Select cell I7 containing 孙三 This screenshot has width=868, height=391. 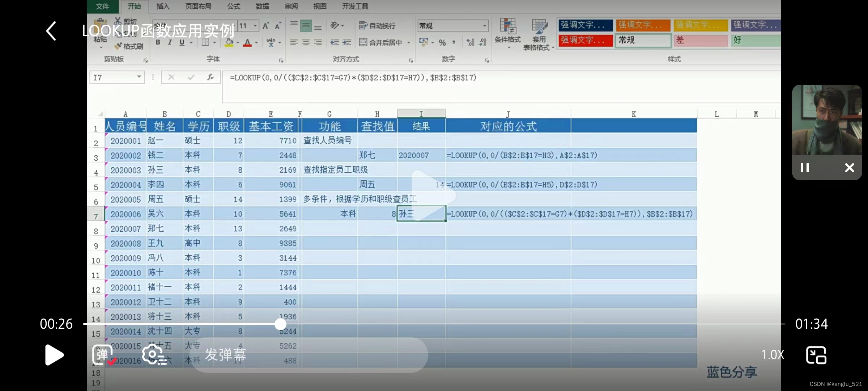pos(421,214)
